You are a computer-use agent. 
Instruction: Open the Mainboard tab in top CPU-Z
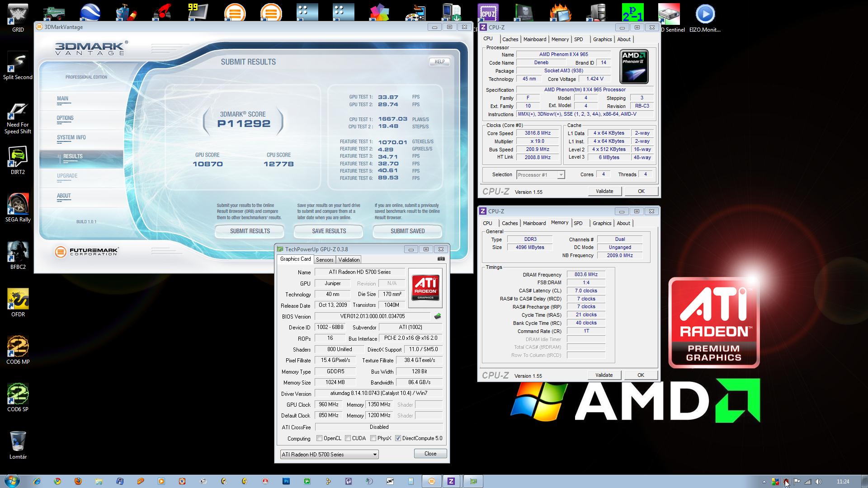pyautogui.click(x=534, y=39)
